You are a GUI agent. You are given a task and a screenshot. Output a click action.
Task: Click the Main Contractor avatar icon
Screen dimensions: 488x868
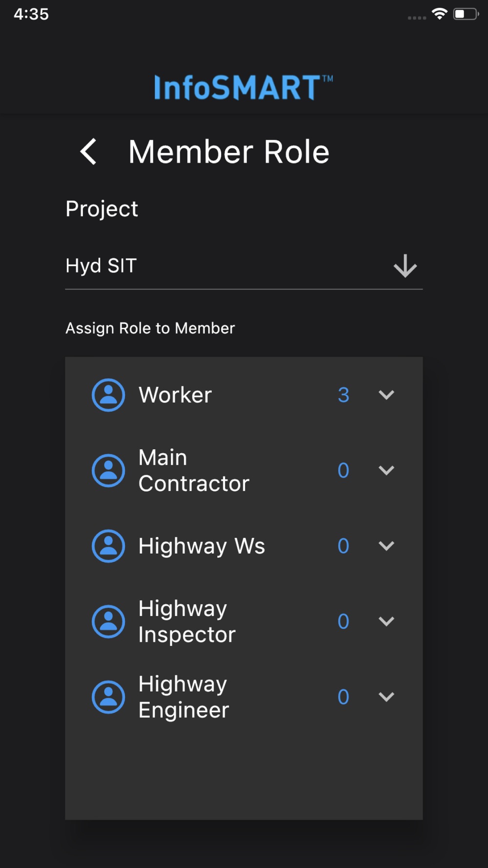[x=108, y=471]
